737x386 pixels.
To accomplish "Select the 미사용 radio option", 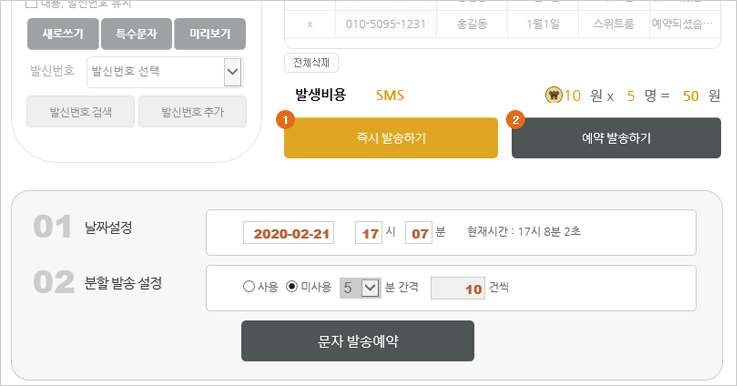I will (291, 286).
